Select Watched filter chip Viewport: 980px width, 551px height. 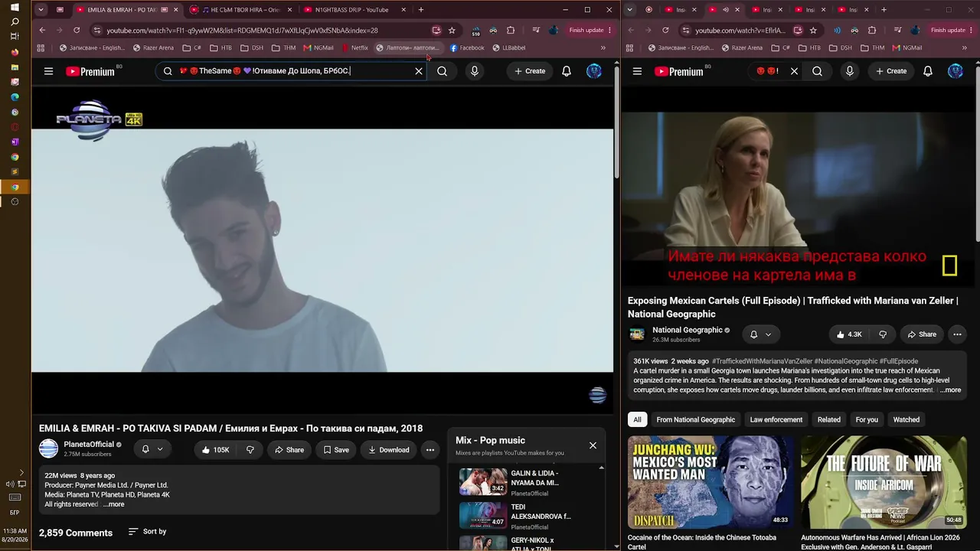pos(906,419)
